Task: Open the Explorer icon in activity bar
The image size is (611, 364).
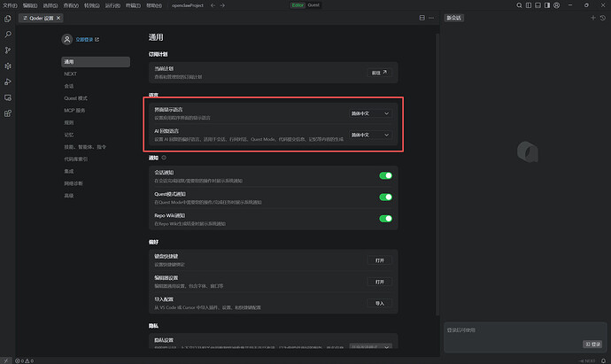Action: [x=8, y=19]
